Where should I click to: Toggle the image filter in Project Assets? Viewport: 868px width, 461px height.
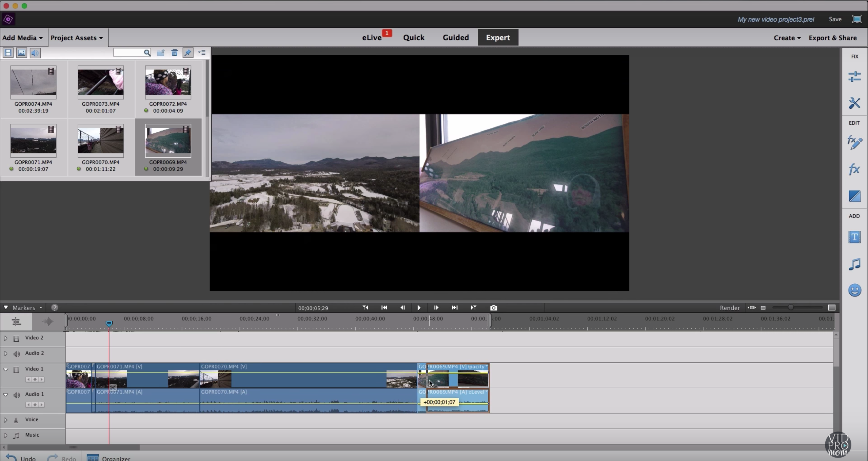tap(21, 53)
